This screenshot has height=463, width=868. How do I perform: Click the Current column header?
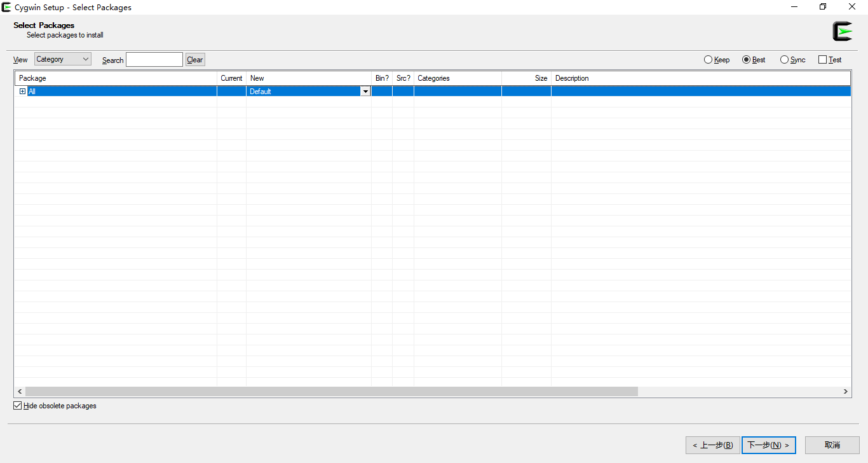(231, 78)
